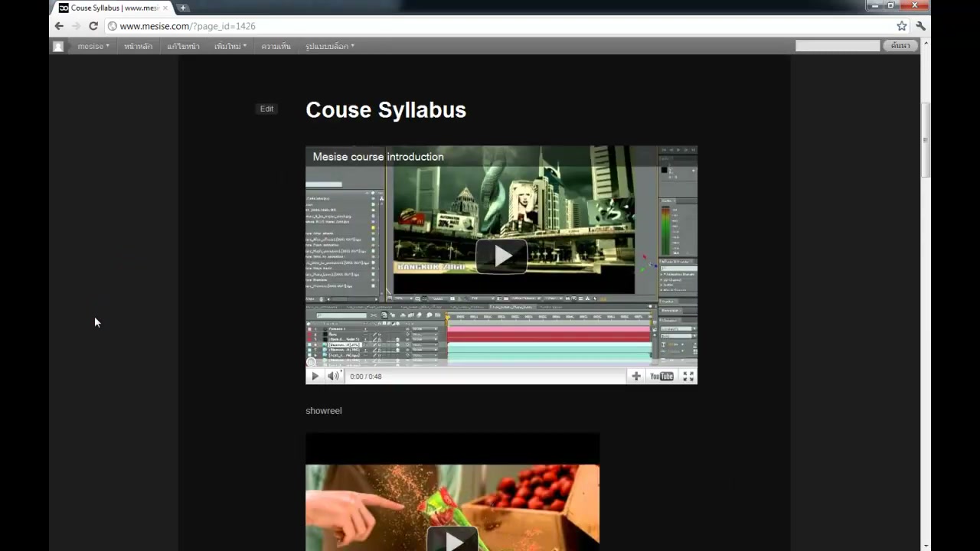980x551 pixels.
Task: Open ความเห็น comments menu item
Action: coord(276,46)
